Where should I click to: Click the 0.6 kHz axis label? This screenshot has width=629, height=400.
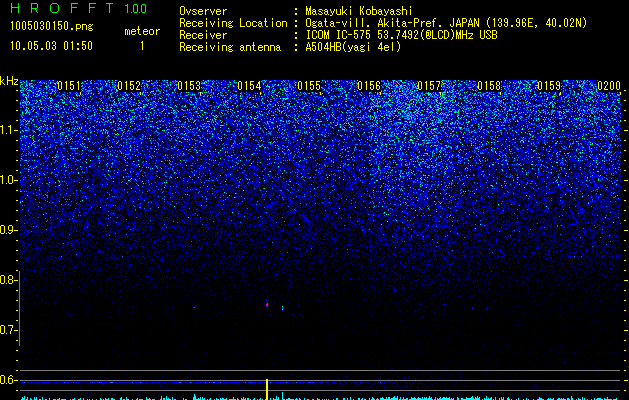pyautogui.click(x=9, y=380)
